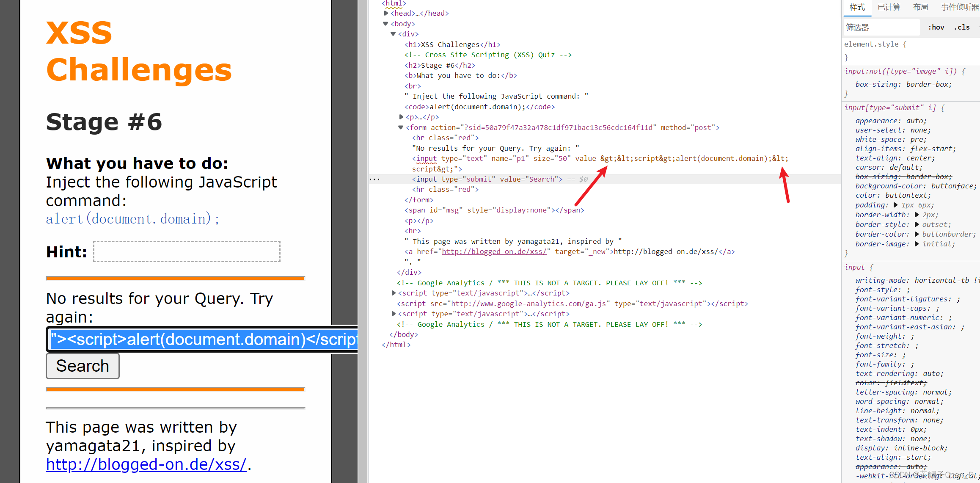980x483 pixels.
Task: Expand the border-color buttonborder property
Action: pos(917,234)
